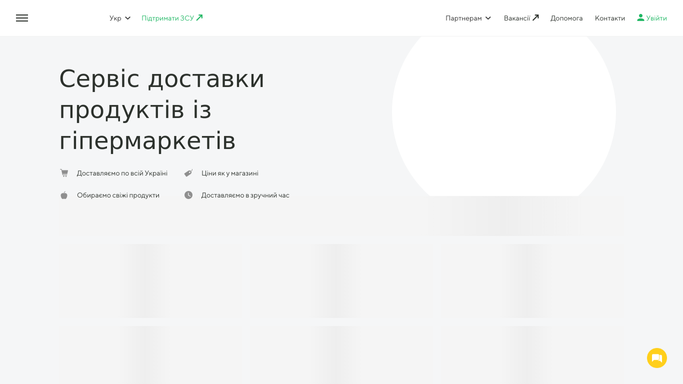683x384 pixels.
Task: Click the Доставляємо по всій Україні text
Action: (122, 173)
